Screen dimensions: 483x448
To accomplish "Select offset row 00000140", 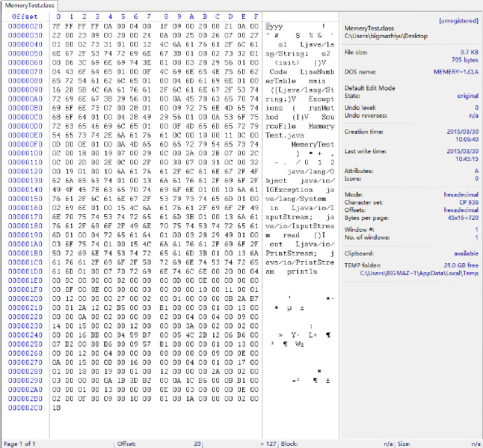I will [25, 190].
